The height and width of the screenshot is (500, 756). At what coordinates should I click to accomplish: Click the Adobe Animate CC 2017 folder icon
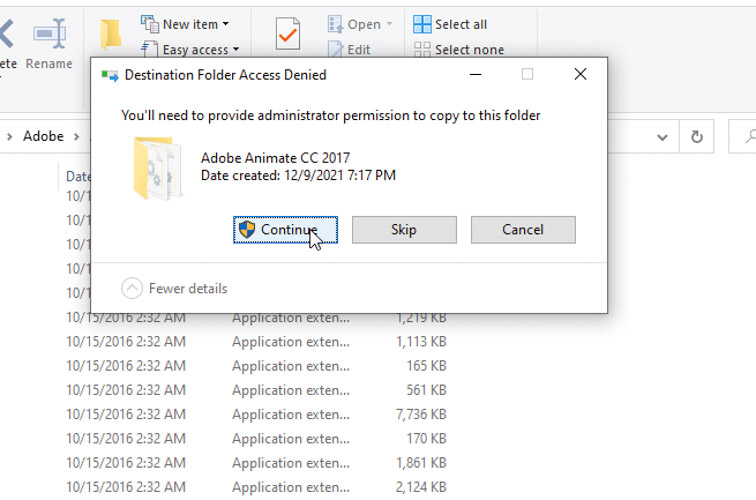(x=158, y=166)
